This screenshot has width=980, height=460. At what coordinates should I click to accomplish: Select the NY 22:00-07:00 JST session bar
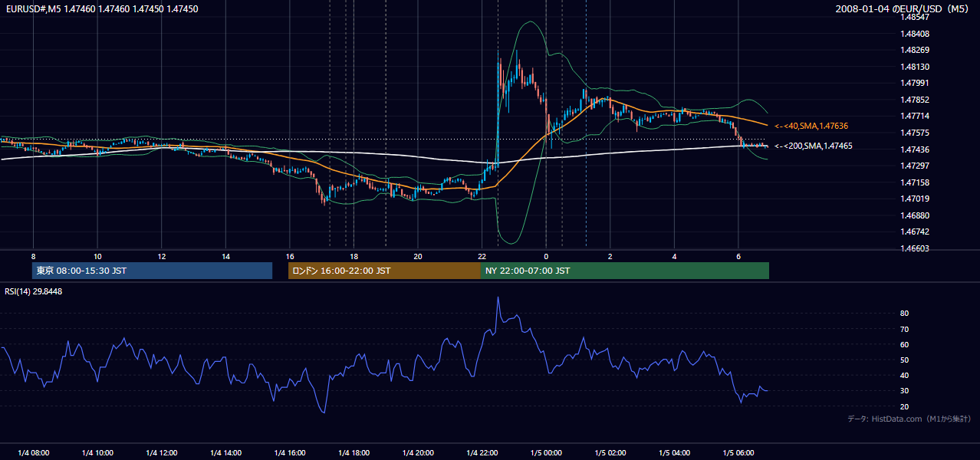tap(625, 271)
